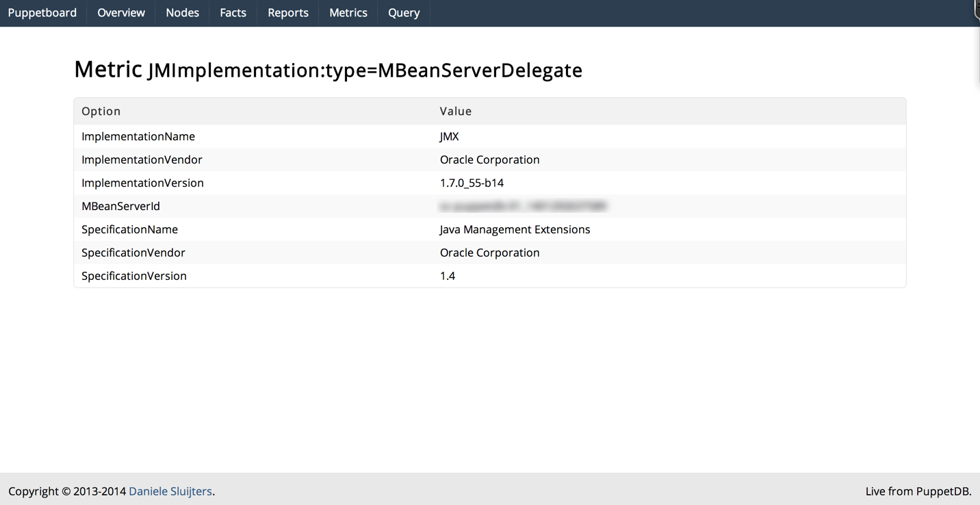980x505 pixels.
Task: Open the Facts menu item
Action: tap(233, 13)
